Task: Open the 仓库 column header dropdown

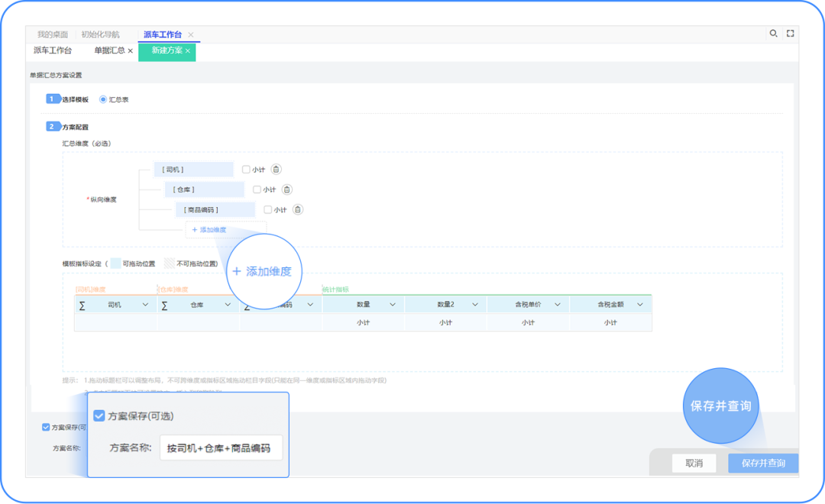Action: coord(228,305)
